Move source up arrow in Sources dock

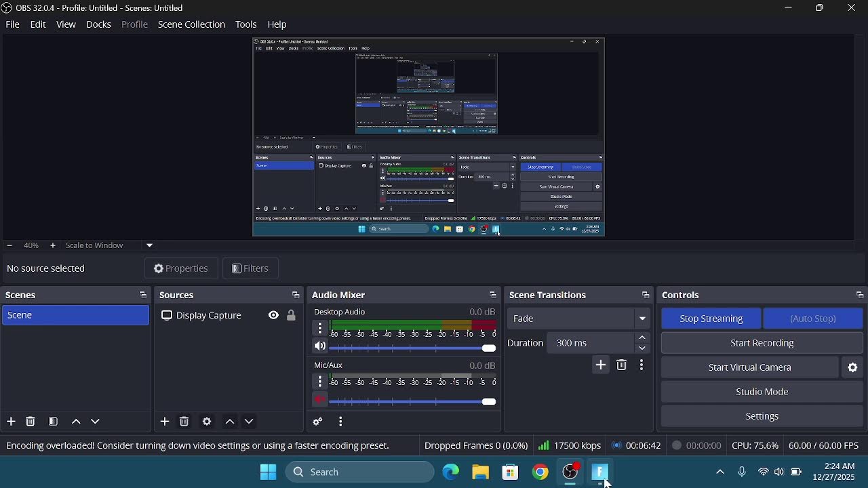pos(230,422)
